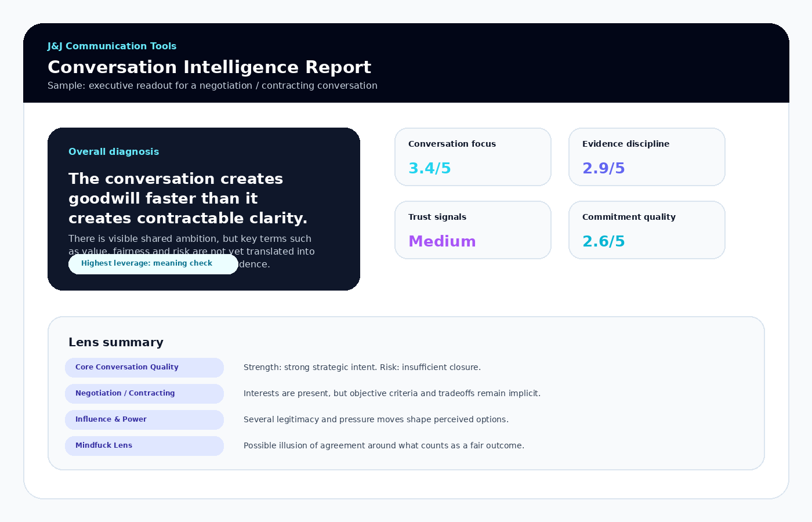Click the illusion of agreement text
812x522 pixels.
pyautogui.click(x=384, y=445)
